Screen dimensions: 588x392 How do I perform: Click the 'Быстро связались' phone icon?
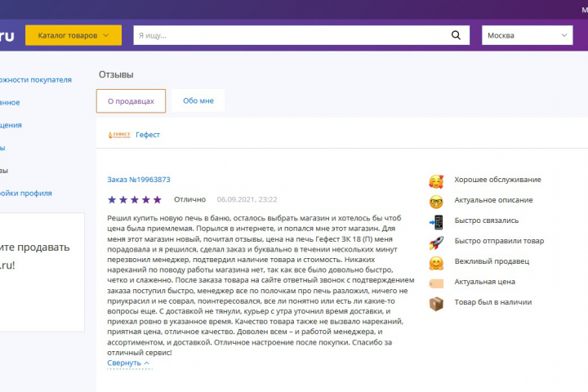(x=436, y=222)
